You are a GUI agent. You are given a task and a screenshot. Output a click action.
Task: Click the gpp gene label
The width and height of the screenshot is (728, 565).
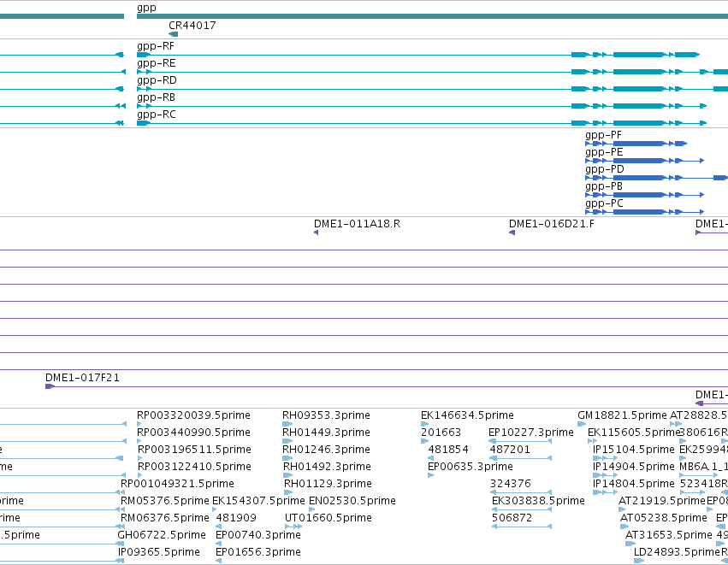tap(147, 8)
